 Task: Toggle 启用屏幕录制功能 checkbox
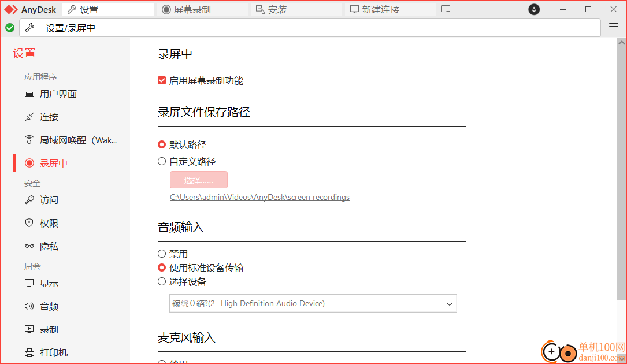pos(162,80)
